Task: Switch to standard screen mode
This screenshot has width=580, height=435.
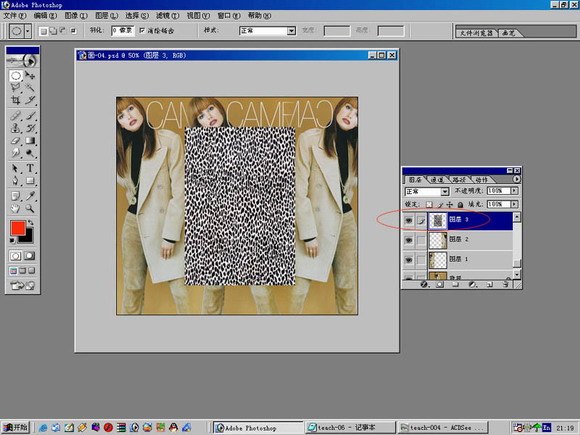Action: (x=13, y=271)
